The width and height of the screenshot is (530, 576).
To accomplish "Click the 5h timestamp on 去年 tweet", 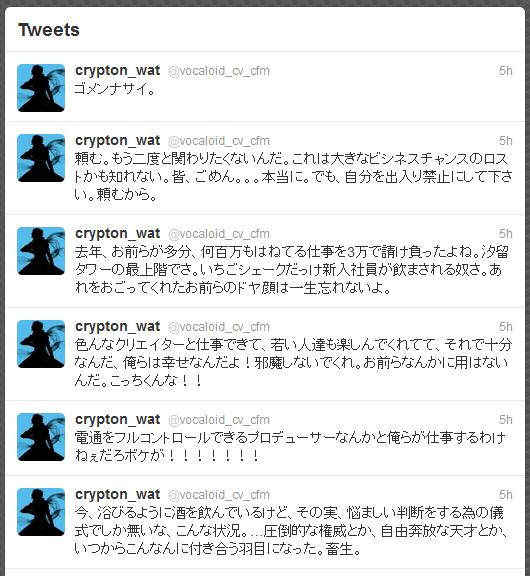I will coord(505,234).
